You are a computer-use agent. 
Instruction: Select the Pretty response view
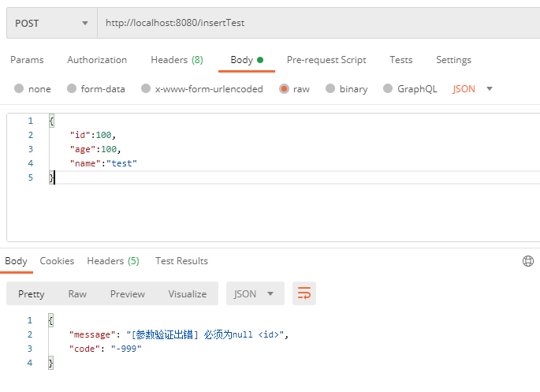point(32,294)
